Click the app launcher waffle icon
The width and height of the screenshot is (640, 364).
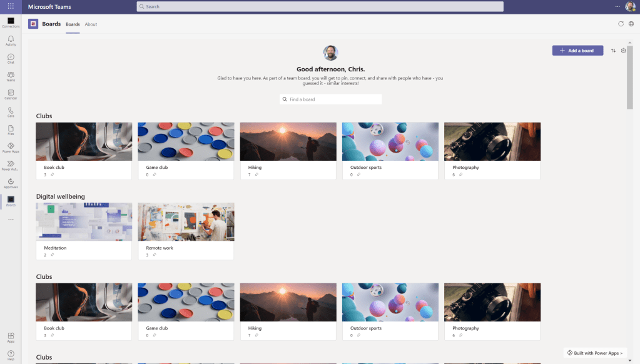11,7
